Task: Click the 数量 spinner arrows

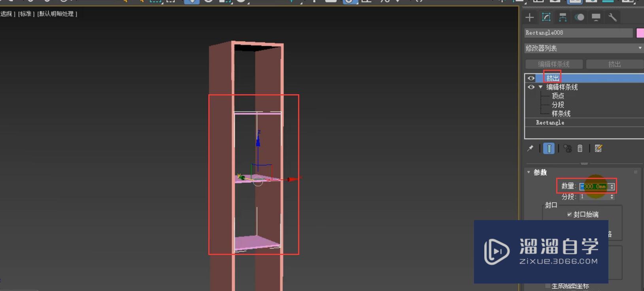Action: pyautogui.click(x=612, y=186)
